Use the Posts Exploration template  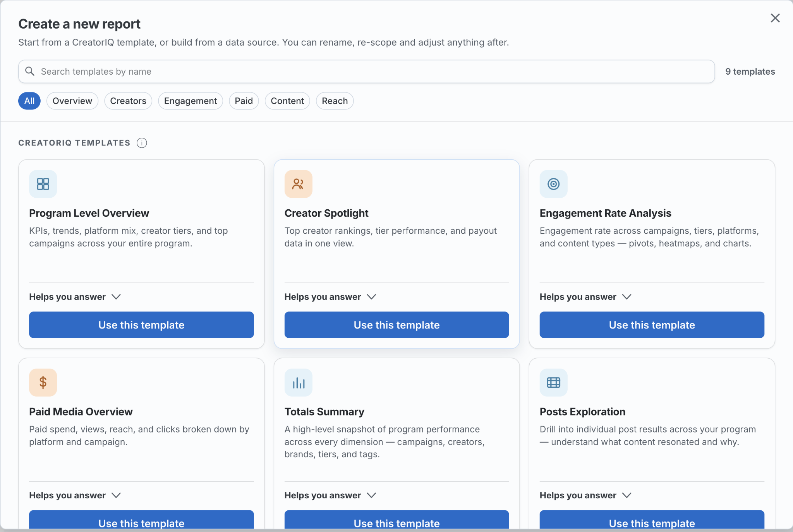coord(652,520)
